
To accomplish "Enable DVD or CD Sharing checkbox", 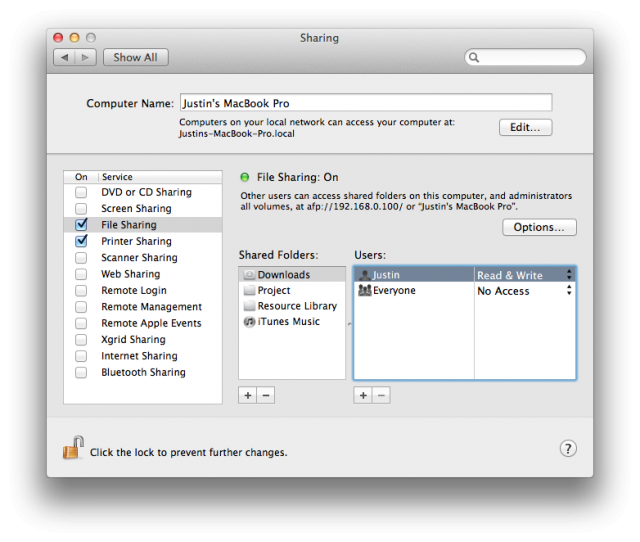I will pos(81,192).
